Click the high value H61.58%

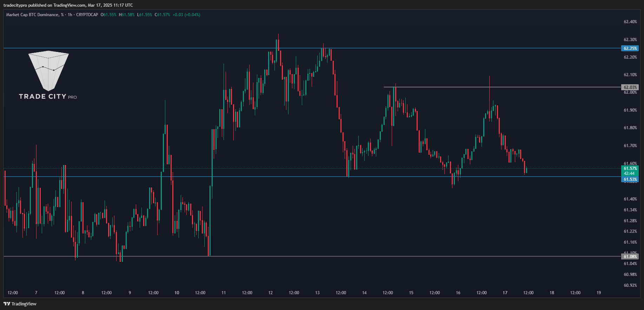coord(127,15)
